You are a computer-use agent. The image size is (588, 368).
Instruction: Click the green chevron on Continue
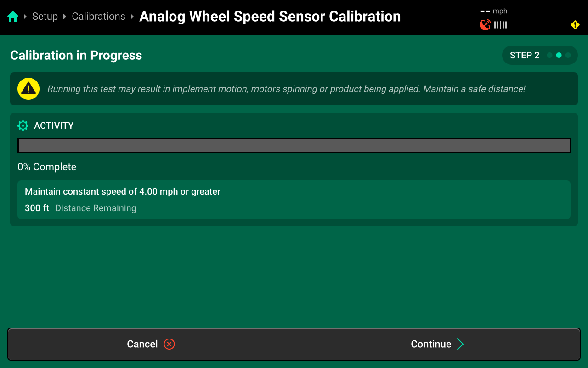click(460, 344)
